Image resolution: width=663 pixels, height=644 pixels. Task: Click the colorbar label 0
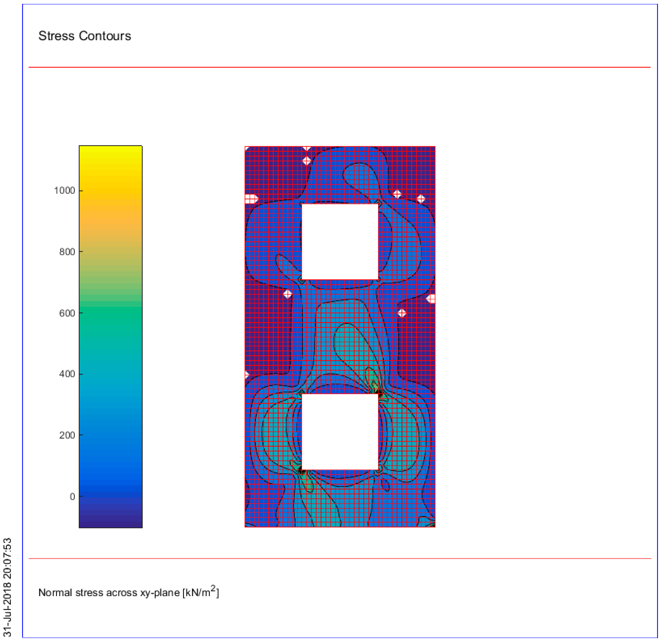[72, 496]
